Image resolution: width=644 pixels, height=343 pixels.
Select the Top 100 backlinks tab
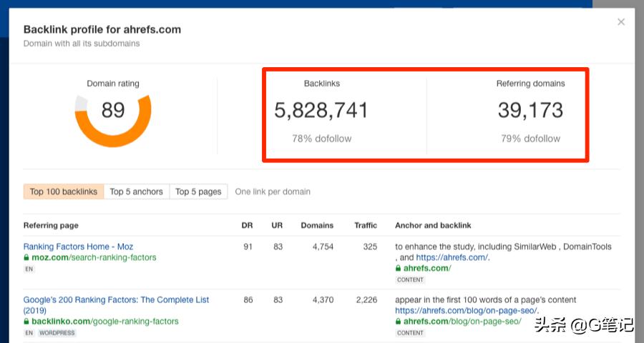(x=64, y=192)
